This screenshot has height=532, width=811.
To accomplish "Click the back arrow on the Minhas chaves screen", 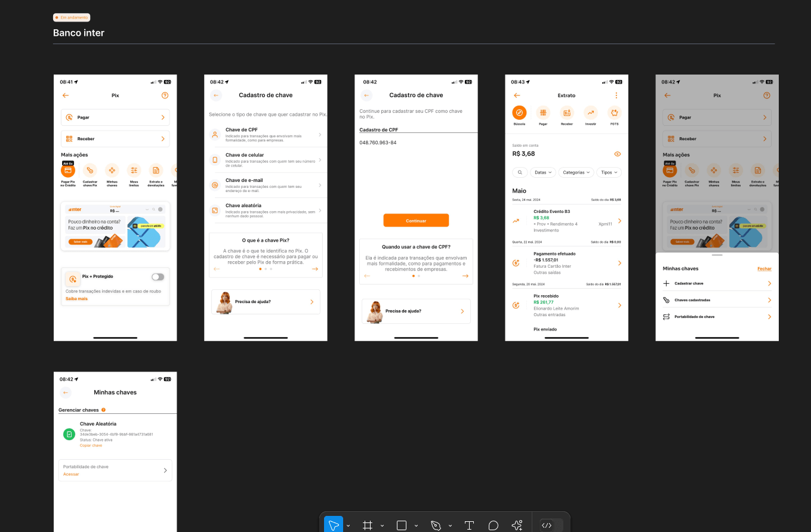I will [x=66, y=392].
